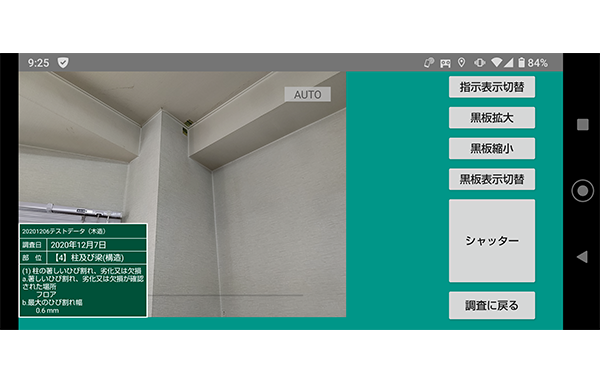Tap the location pin status icon
This screenshot has width=600, height=382.
coord(462,62)
